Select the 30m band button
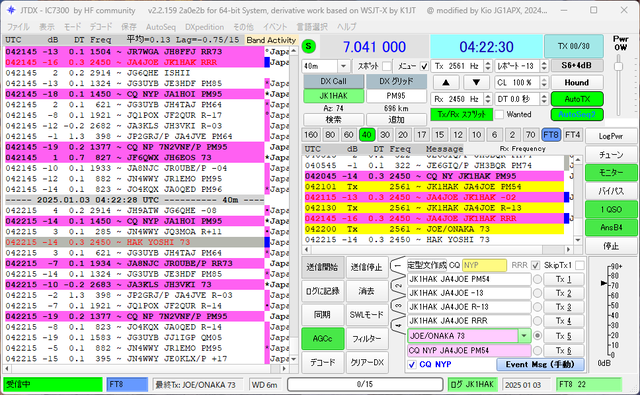The width and height of the screenshot is (640, 395). pyautogui.click(x=385, y=135)
